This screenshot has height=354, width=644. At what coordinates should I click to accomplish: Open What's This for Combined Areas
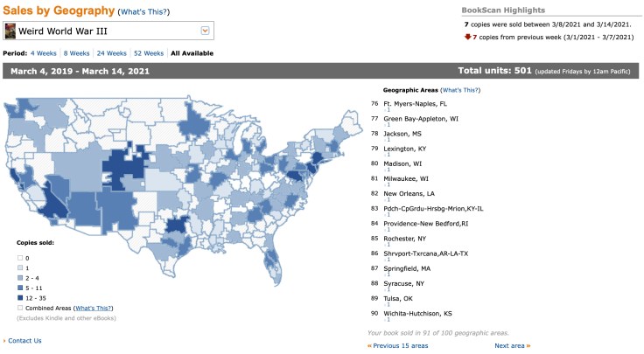point(94,309)
